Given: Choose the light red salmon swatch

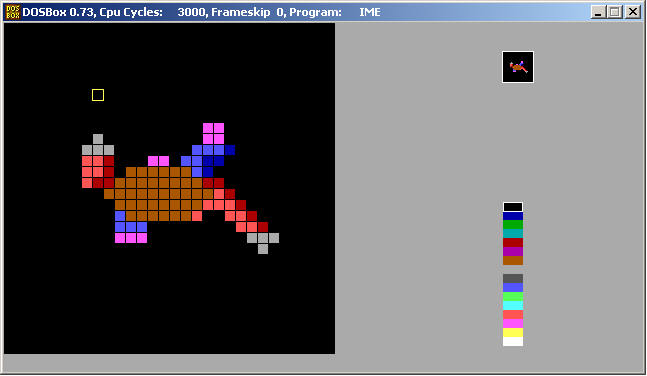Looking at the screenshot, I should (513, 315).
